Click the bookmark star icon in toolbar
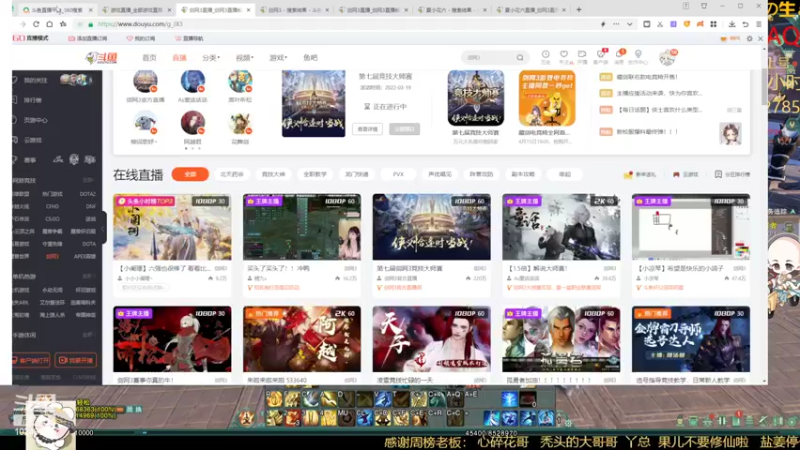The height and width of the screenshot is (450, 800). click(x=63, y=24)
